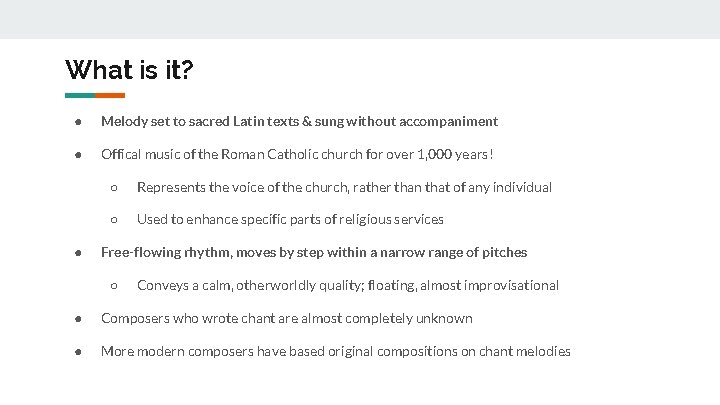Select the "Used to enhance specific parts" sub-point

[x=290, y=220]
